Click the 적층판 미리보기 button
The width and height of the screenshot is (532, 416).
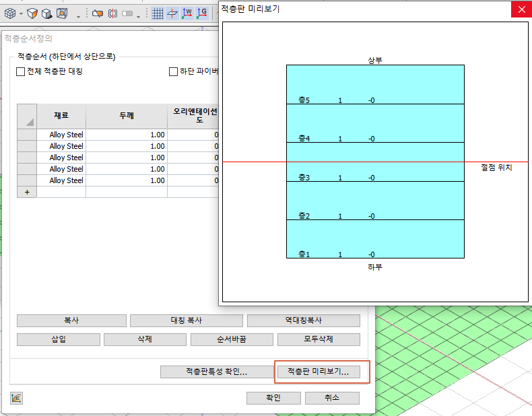[319, 372]
